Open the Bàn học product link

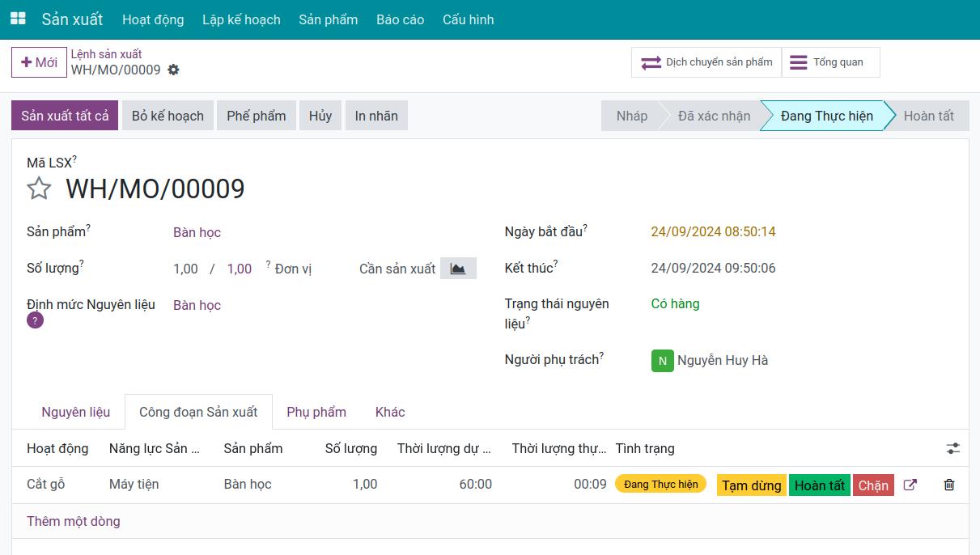(197, 233)
